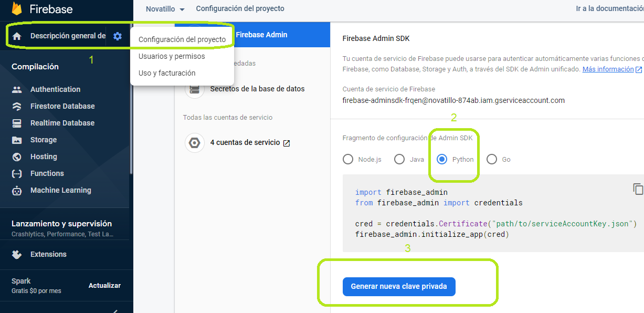Screen dimensions: 644x313
Task: Click the Hosting globe icon
Action: pos(17,156)
